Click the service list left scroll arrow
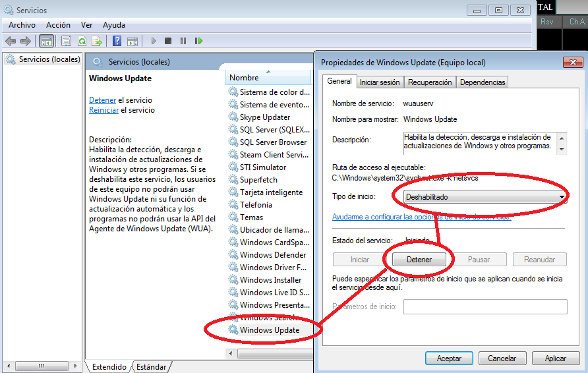 point(231,353)
